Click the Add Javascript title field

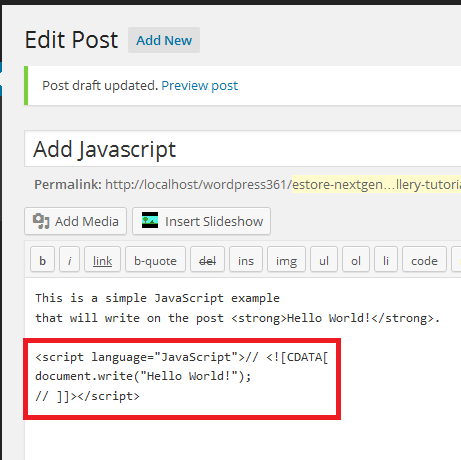click(x=243, y=149)
